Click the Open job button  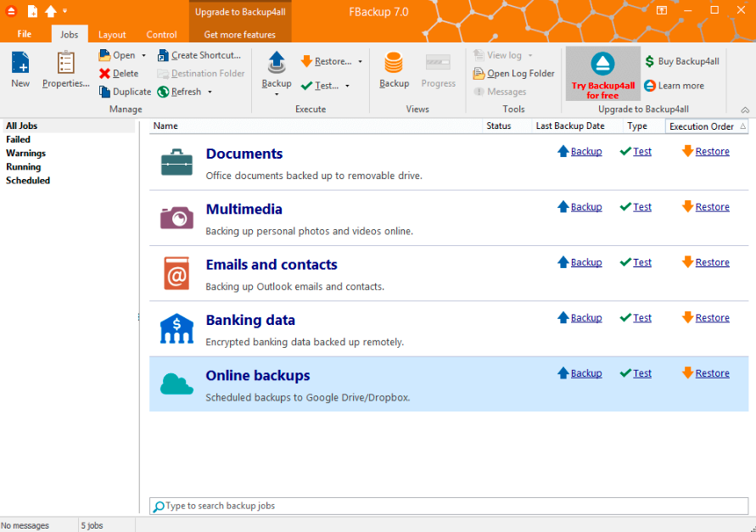[118, 55]
